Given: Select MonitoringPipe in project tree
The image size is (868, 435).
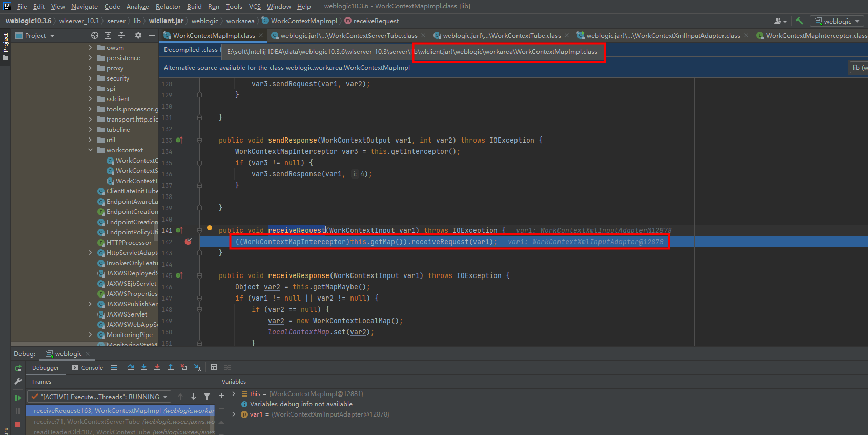Looking at the screenshot, I should pyautogui.click(x=129, y=334).
